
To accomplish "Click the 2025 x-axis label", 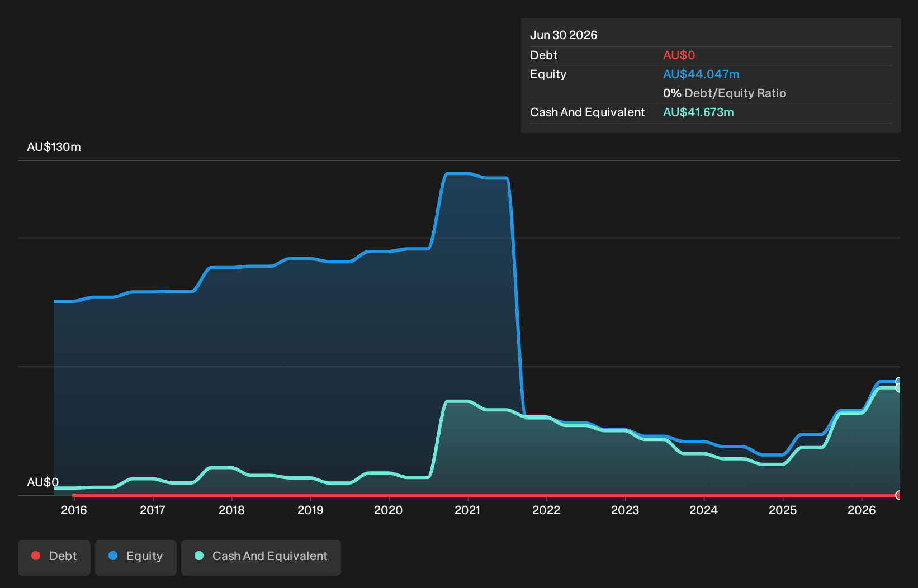I will pos(783,510).
